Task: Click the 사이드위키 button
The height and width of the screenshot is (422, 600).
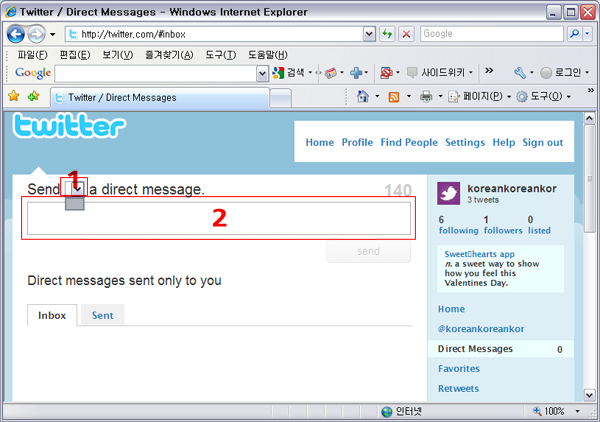Action: point(436,72)
